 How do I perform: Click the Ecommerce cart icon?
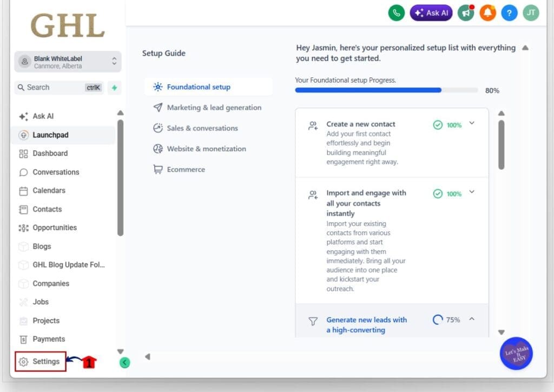(x=157, y=170)
